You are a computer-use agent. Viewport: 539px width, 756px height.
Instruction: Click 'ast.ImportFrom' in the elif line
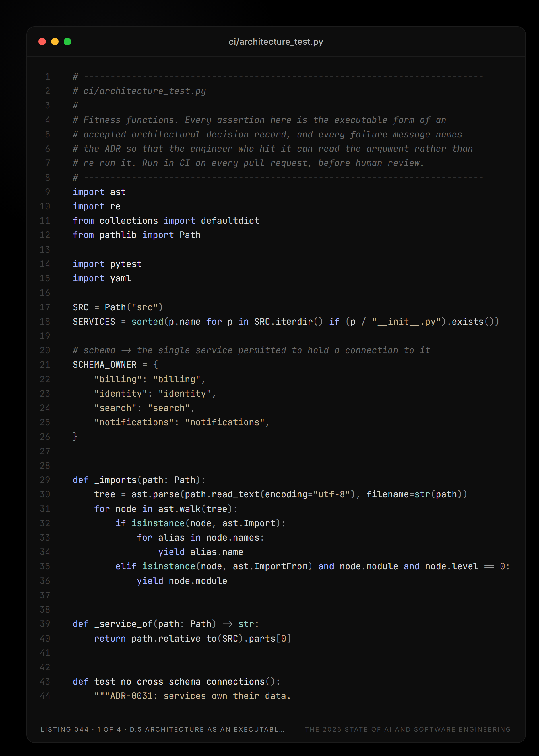[x=270, y=566]
